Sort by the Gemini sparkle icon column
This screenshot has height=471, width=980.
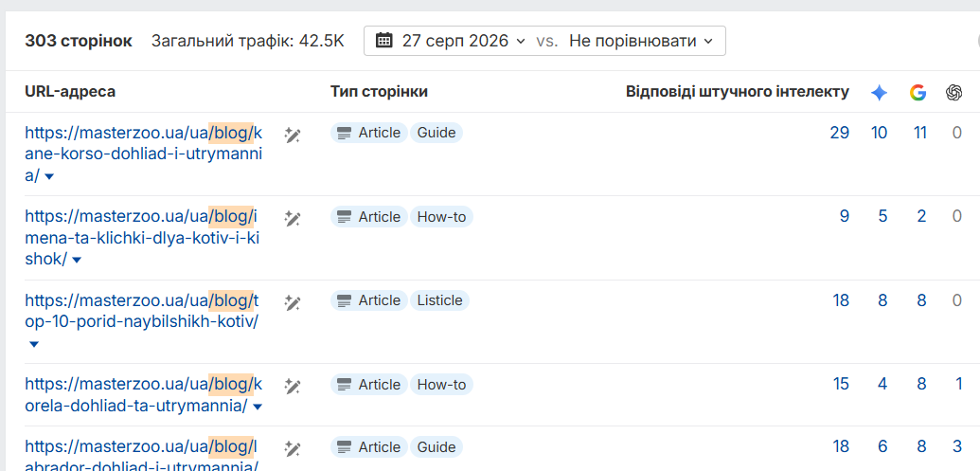click(879, 93)
